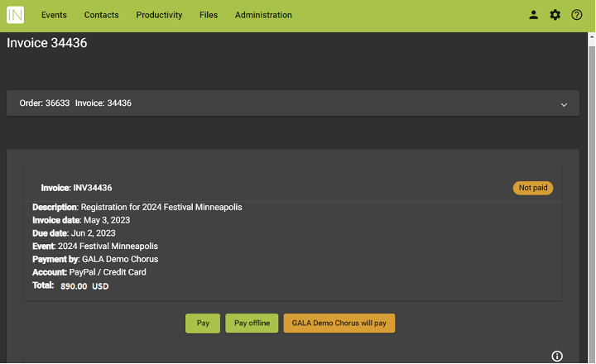Viewport: 596px width, 364px height.
Task: Click GALA Demo Chorus will pay button
Action: 339,323
